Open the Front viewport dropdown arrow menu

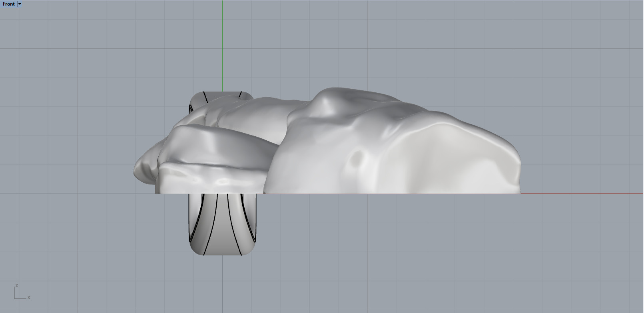pyautogui.click(x=20, y=4)
